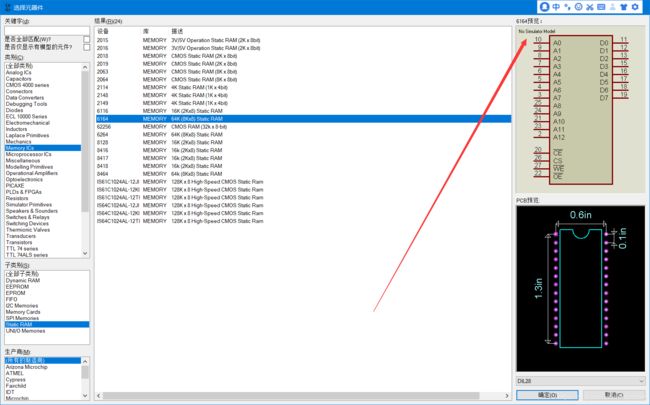Image resolution: width=650 pixels, height=405 pixels.
Task: Select the 6264 device row
Action: pos(303,135)
